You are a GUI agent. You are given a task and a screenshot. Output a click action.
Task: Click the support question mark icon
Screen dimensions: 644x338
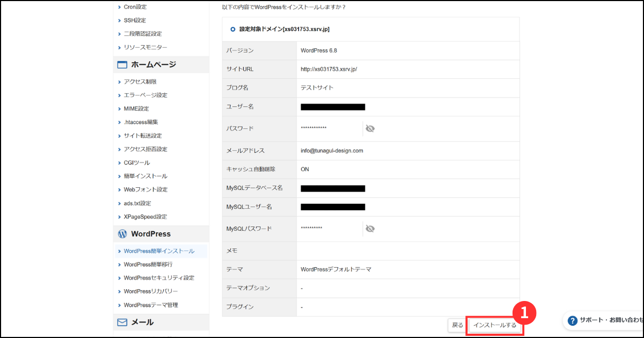[572, 321]
